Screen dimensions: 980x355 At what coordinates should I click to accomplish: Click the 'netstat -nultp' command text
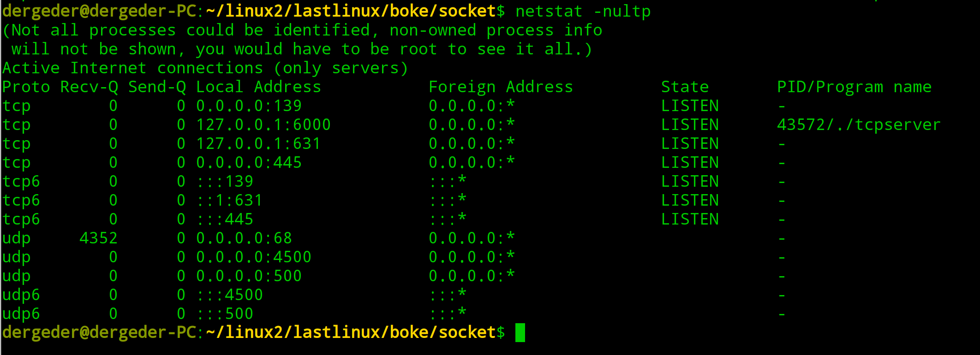[x=583, y=11]
